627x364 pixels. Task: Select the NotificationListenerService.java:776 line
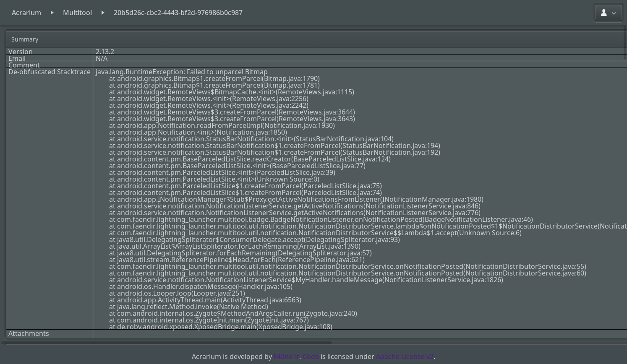pyautogui.click(x=295, y=213)
